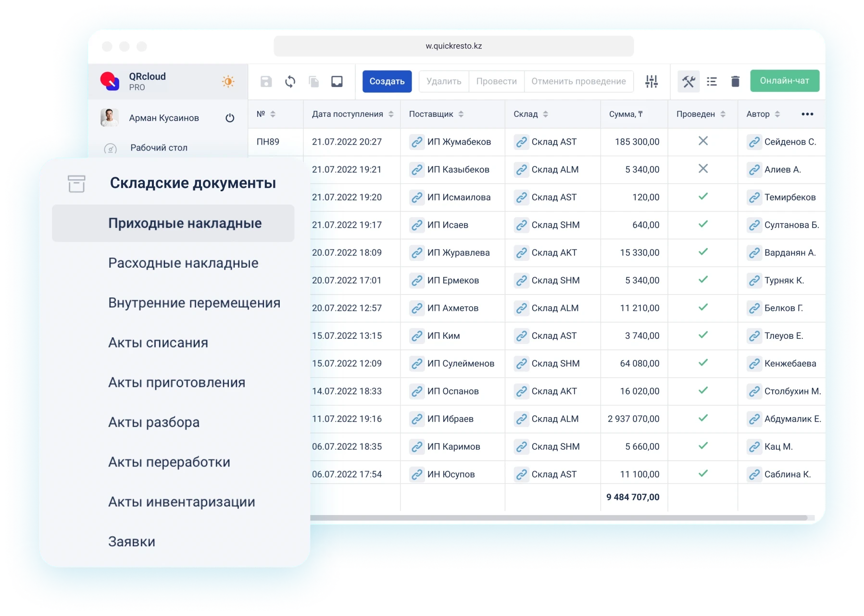The height and width of the screenshot is (616, 864).
Task: Open the filter sliders icon
Action: [x=651, y=82]
